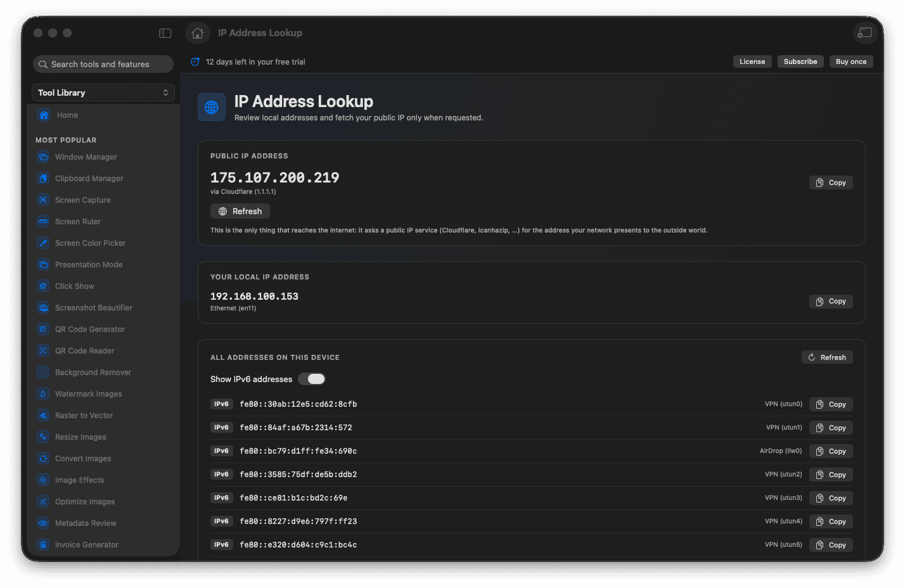Copy the VPN (utun4) address
This screenshot has width=905, height=588.
(831, 521)
